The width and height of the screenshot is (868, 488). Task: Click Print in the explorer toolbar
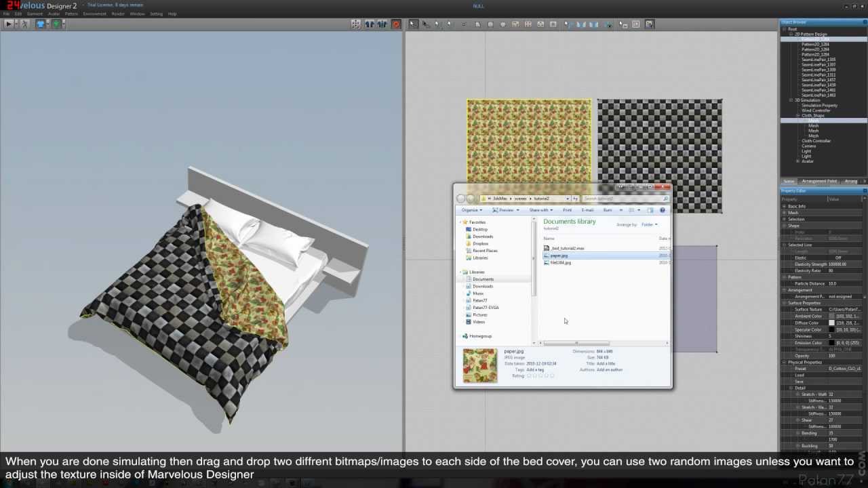click(x=567, y=210)
